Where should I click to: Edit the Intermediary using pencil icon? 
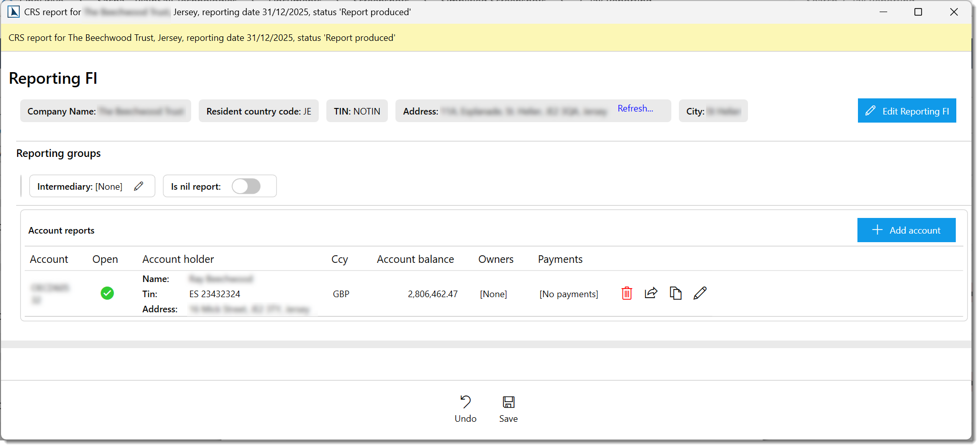(x=139, y=186)
